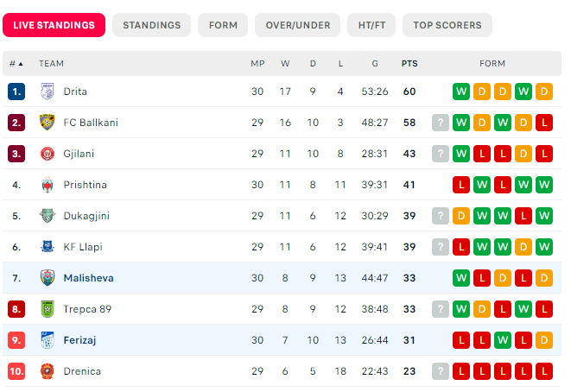Click Drita's first green W form badge
This screenshot has height=392, width=571.
[x=461, y=92]
